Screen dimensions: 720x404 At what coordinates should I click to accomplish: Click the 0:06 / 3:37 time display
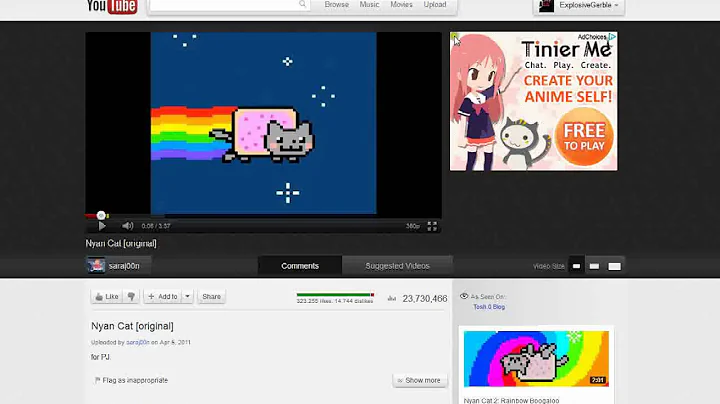coord(156,226)
